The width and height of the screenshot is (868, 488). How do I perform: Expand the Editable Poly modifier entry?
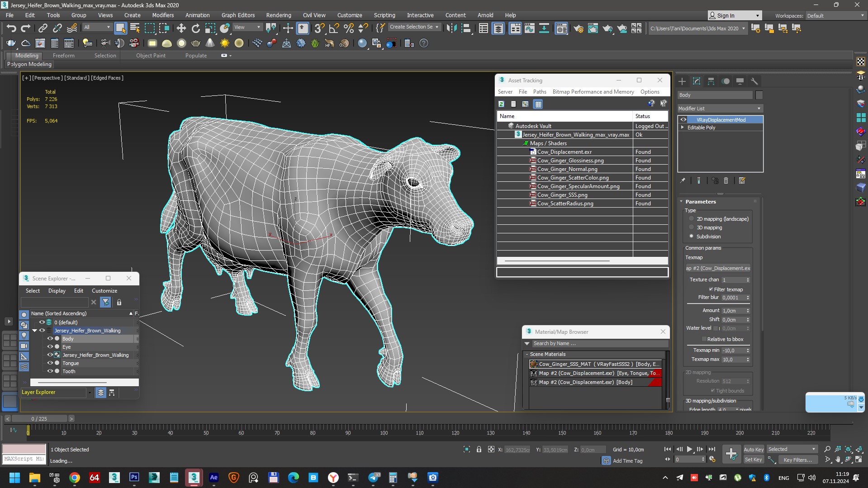point(683,128)
